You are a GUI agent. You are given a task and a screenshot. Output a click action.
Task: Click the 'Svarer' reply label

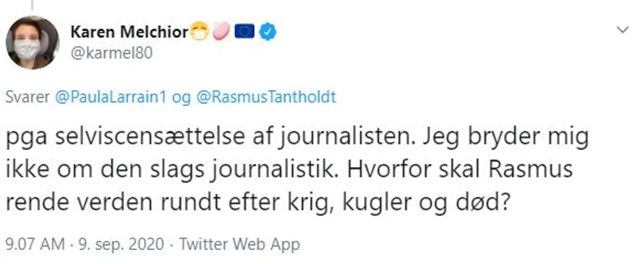click(27, 97)
